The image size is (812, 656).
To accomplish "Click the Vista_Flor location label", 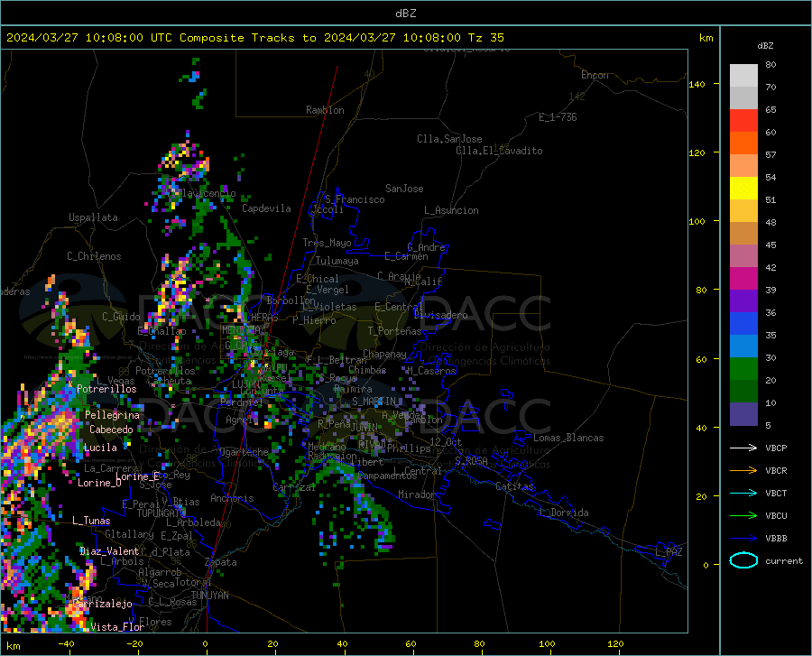I will [x=117, y=627].
